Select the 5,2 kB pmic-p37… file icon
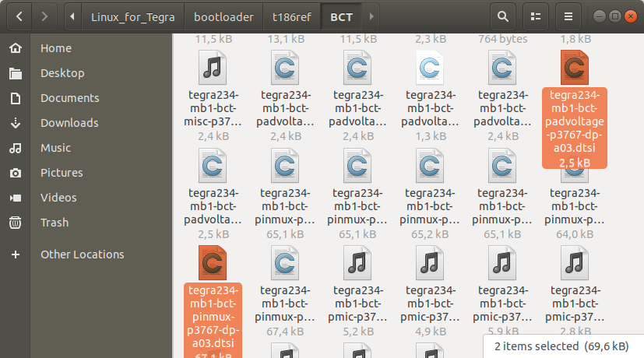The height and width of the screenshot is (358, 644). pyautogui.click(x=357, y=263)
